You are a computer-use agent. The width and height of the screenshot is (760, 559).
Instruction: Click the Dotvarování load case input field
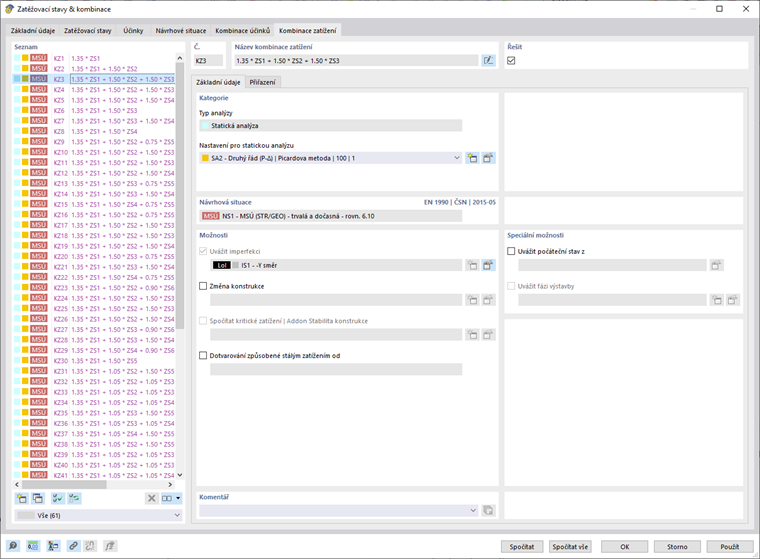click(x=336, y=369)
